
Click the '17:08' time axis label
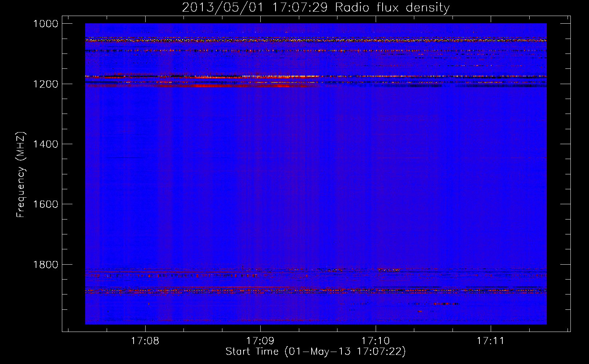pyautogui.click(x=145, y=341)
